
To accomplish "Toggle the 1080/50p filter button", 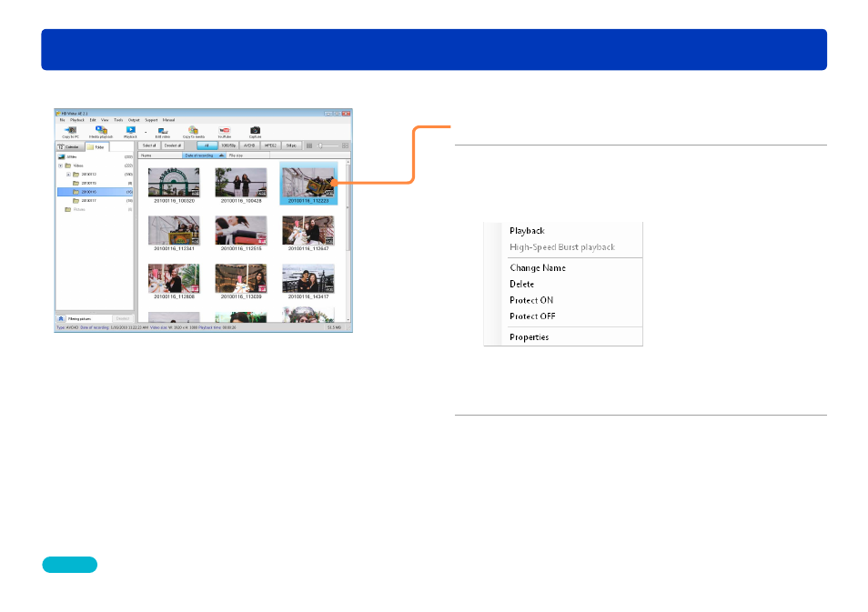I will [x=228, y=145].
